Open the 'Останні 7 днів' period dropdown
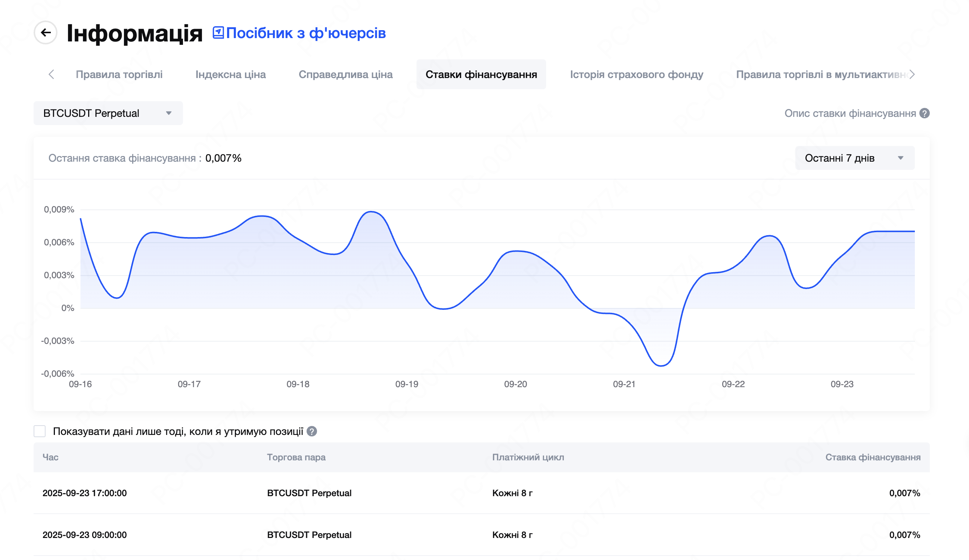This screenshot has width=969, height=560. click(854, 158)
